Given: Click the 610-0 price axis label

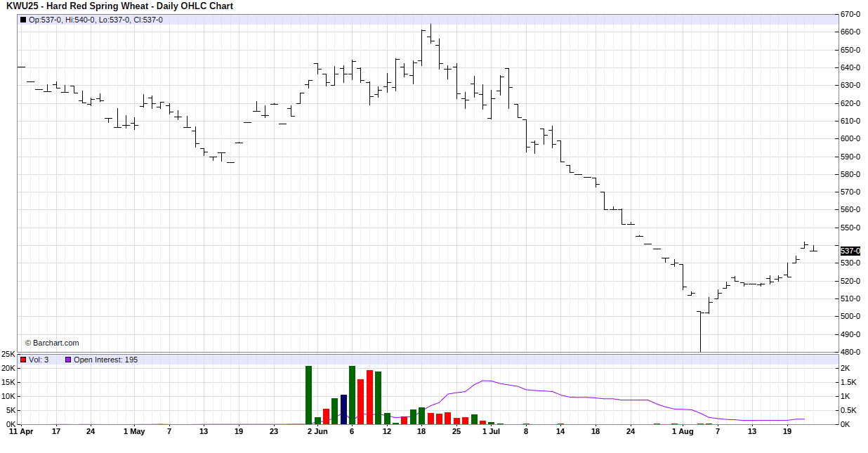Looking at the screenshot, I should (x=850, y=121).
